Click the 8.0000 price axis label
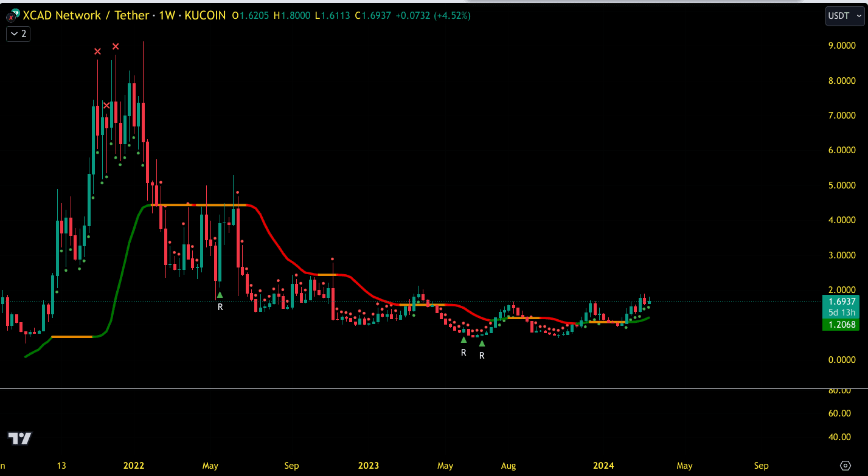Viewport: 868px width, 476px height. tap(843, 81)
